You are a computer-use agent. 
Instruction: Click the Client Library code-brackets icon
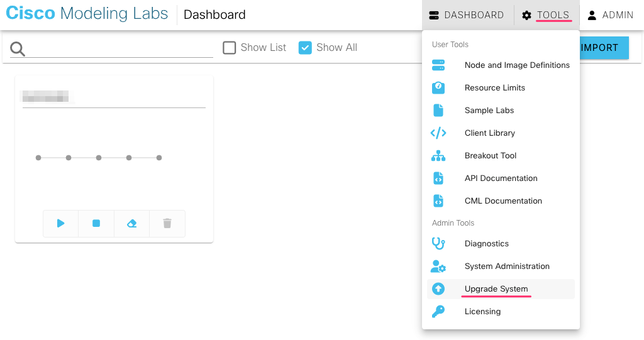pos(438,133)
